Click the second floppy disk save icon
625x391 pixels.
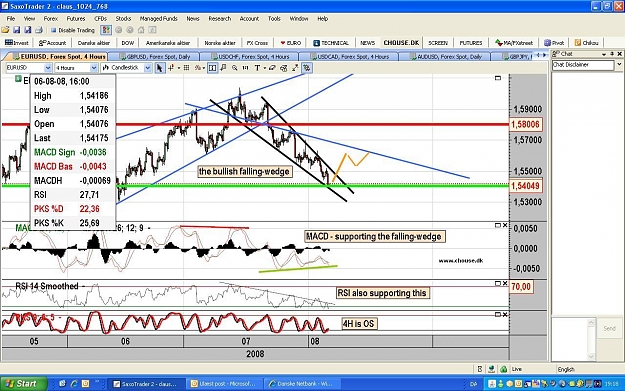click(x=28, y=30)
